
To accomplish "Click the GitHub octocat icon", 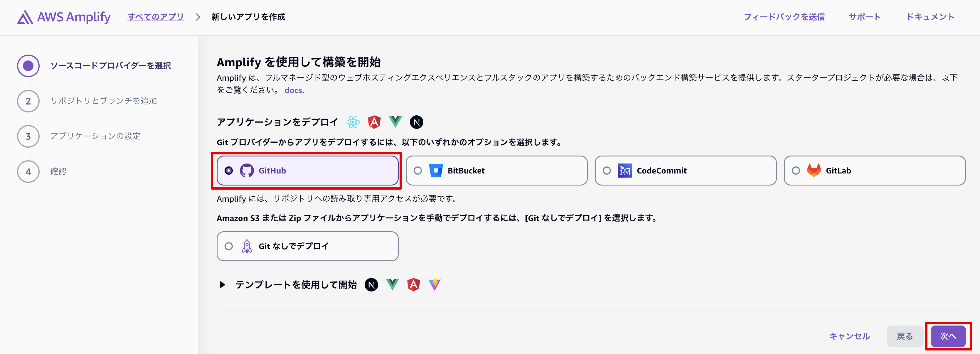I will (x=247, y=171).
